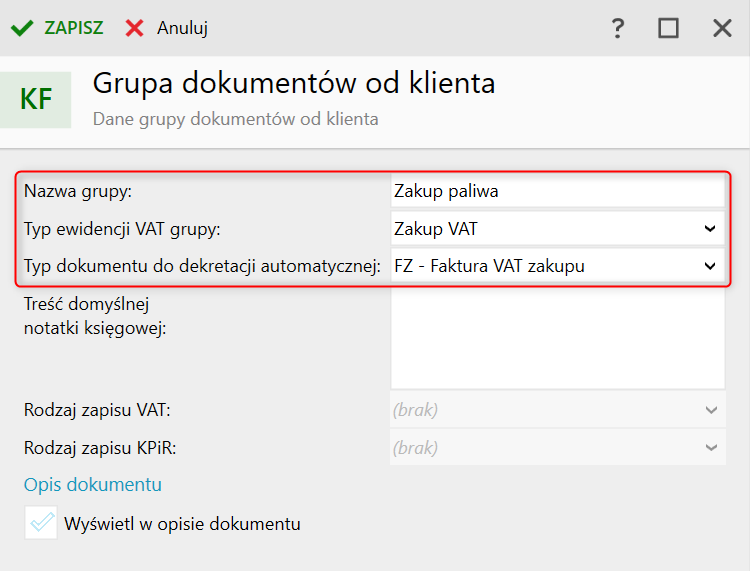The height and width of the screenshot is (571, 750).
Task: Open help with the question mark icon
Action: [x=617, y=28]
